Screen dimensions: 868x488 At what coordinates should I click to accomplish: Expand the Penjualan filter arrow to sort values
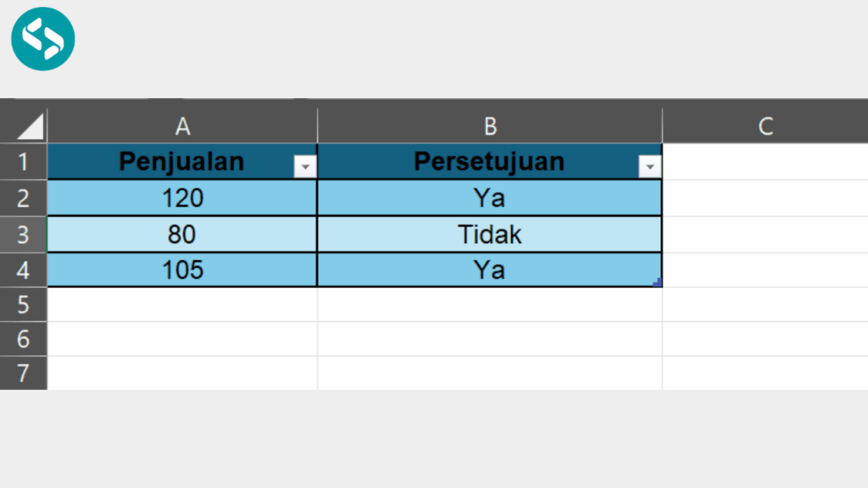[x=306, y=167]
